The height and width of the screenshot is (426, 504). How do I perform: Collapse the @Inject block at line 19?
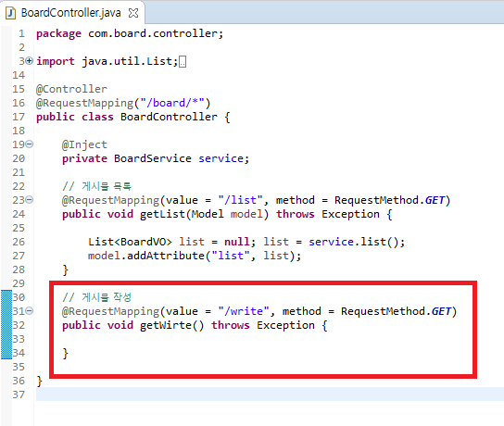pos(30,144)
